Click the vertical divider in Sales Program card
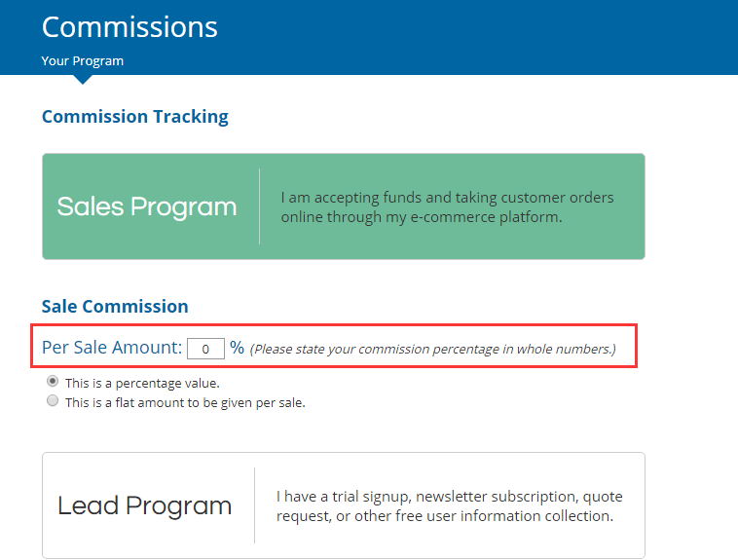Screen dimensions: 738x560 click(260, 206)
